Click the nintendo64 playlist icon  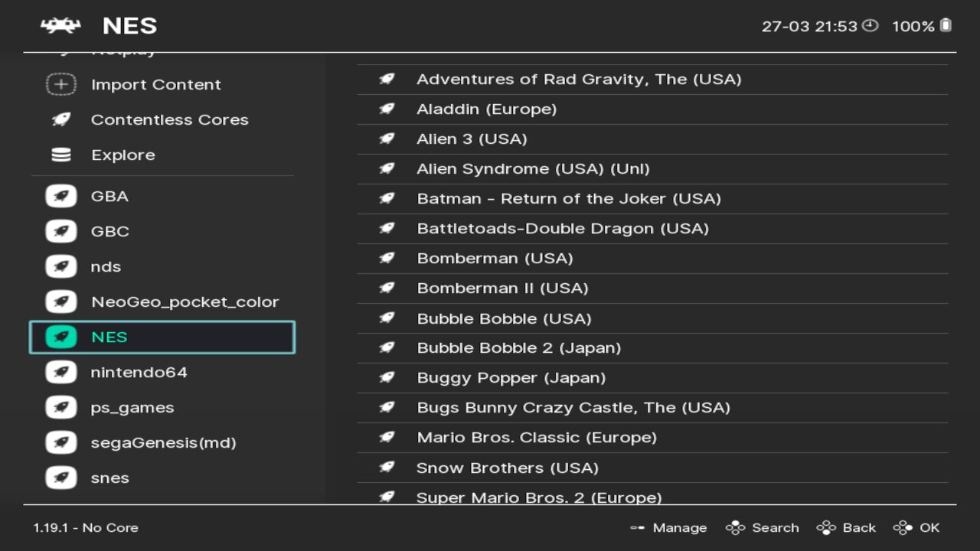61,372
